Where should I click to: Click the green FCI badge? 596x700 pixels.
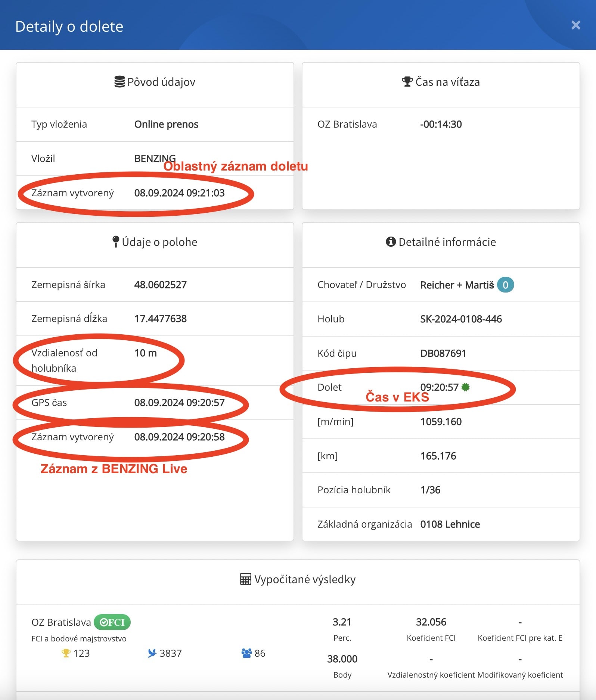click(x=112, y=622)
